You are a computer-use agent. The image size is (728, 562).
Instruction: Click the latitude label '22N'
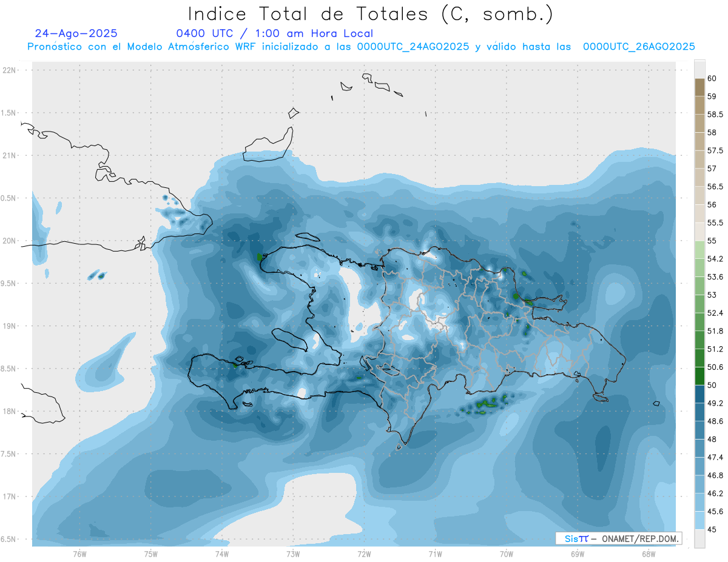pos(10,70)
